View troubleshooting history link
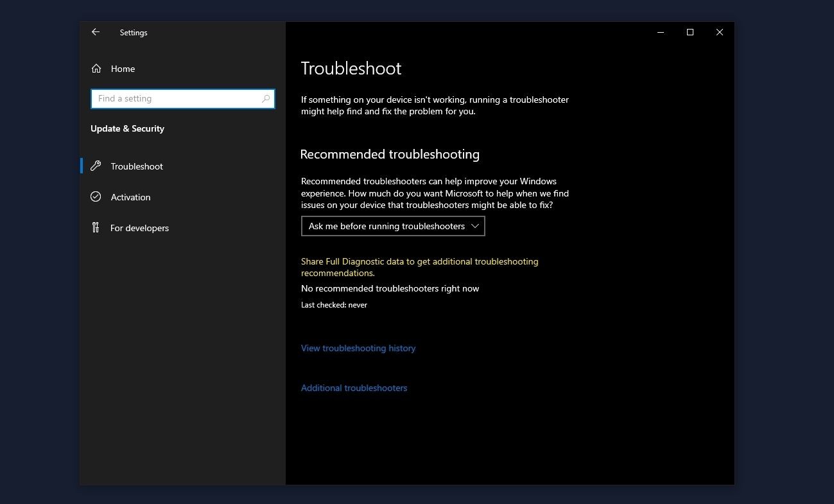Screen dimensions: 834x504 pyautogui.click(x=358, y=348)
